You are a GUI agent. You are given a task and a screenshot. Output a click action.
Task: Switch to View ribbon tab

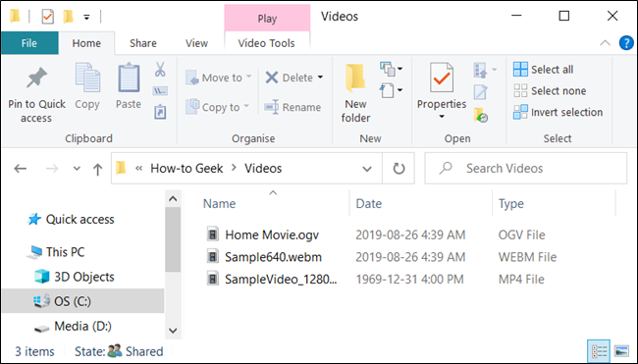pyautogui.click(x=196, y=43)
